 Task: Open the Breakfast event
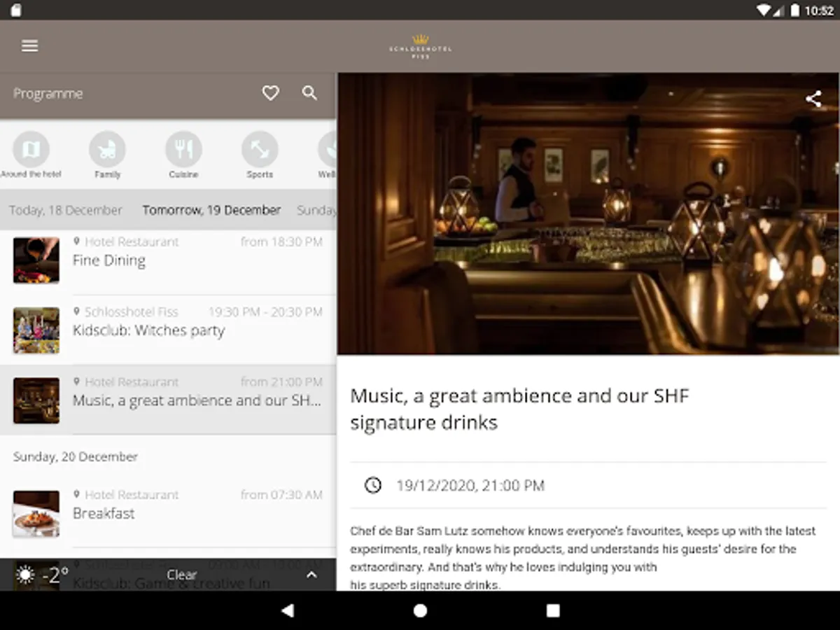pos(168,513)
